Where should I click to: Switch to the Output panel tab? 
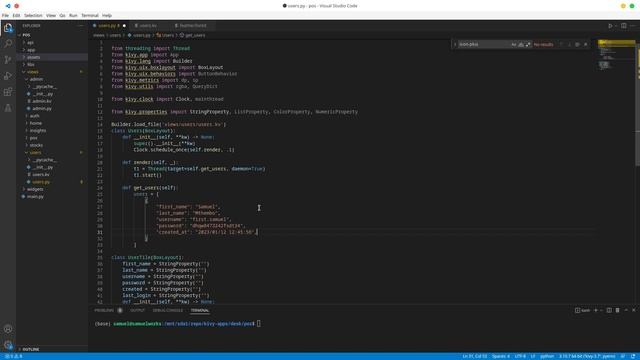138,310
